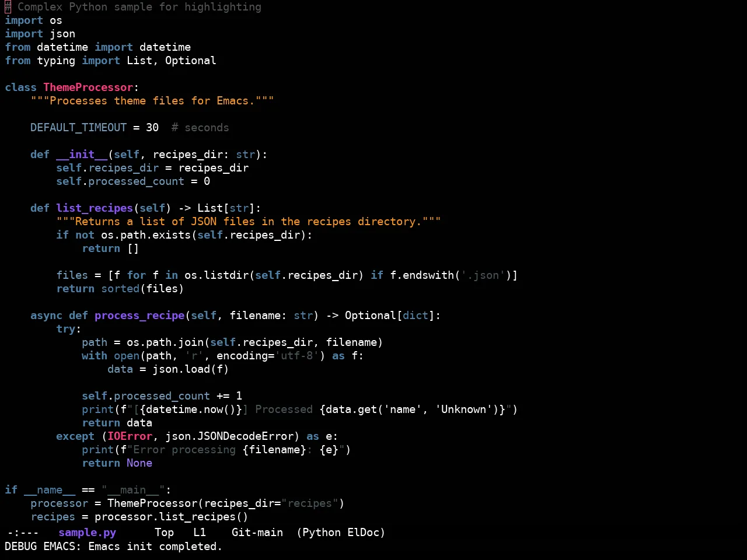Image resolution: width=747 pixels, height=560 pixels.
Task: Click the 'import json' line
Action: (40, 34)
